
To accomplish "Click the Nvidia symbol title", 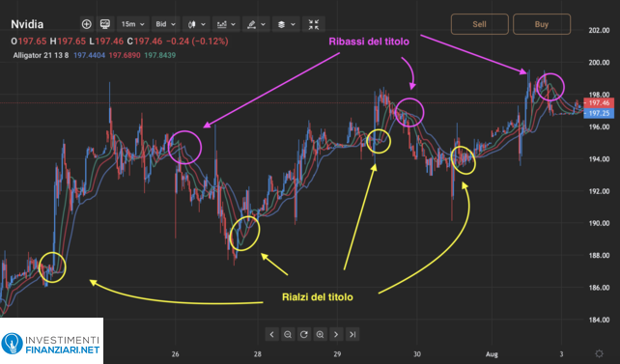I will pos(27,24).
